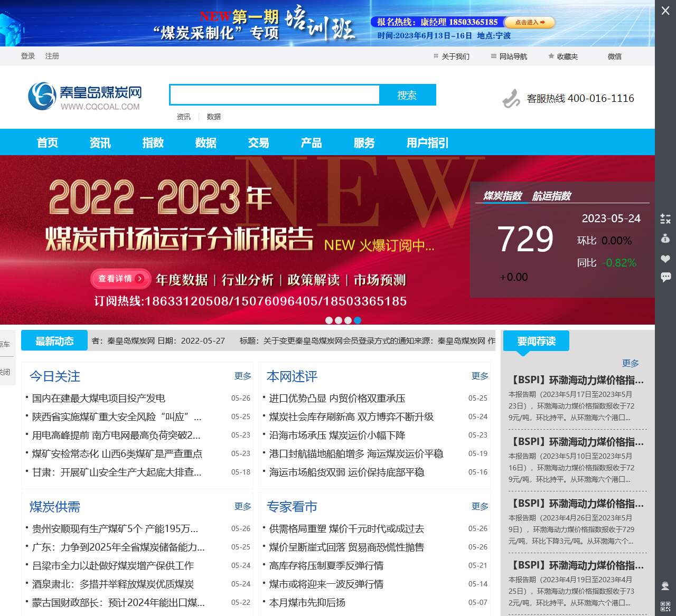Focus the site search input field
The width and height of the screenshot is (676, 616).
[x=275, y=95]
